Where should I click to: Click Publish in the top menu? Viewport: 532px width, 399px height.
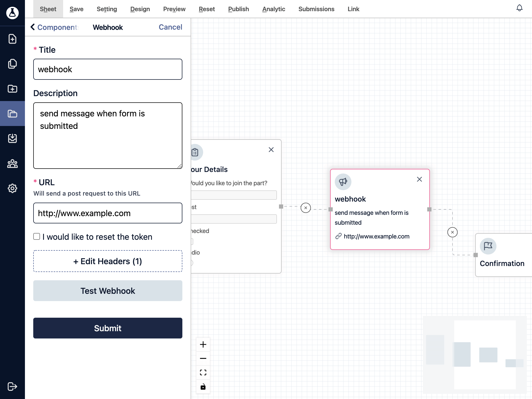click(238, 9)
